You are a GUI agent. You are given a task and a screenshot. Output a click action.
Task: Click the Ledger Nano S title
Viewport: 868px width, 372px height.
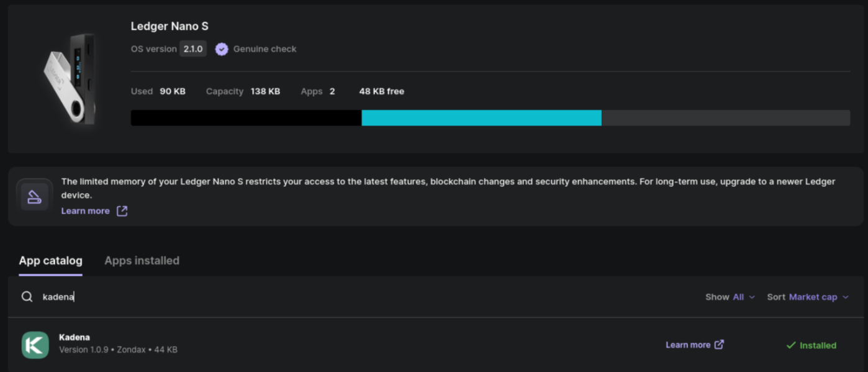pos(170,27)
